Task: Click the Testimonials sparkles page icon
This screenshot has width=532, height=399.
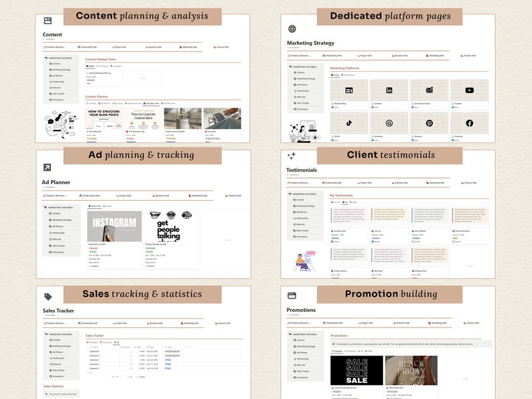Action: pos(291,155)
